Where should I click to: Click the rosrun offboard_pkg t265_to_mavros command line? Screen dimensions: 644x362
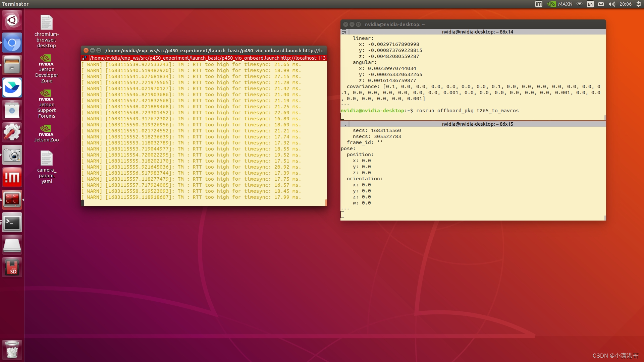tap(467, 111)
